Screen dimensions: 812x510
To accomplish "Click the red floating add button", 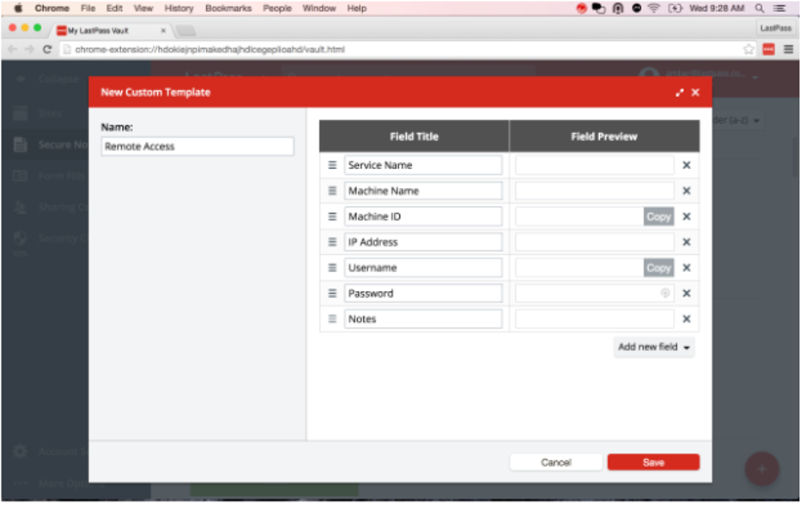I will 761,469.
